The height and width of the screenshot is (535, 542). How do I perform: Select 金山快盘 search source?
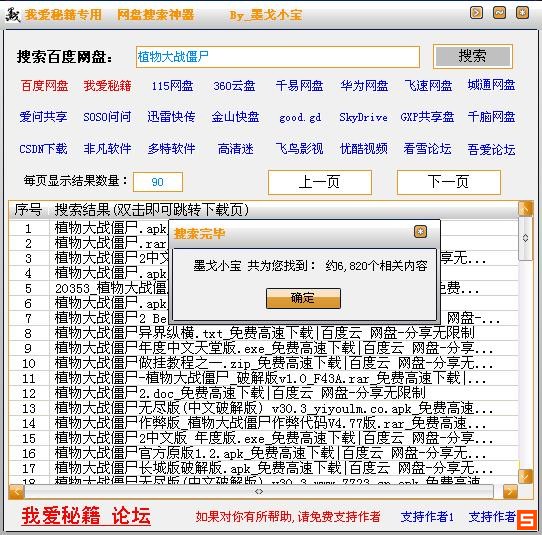click(x=235, y=117)
